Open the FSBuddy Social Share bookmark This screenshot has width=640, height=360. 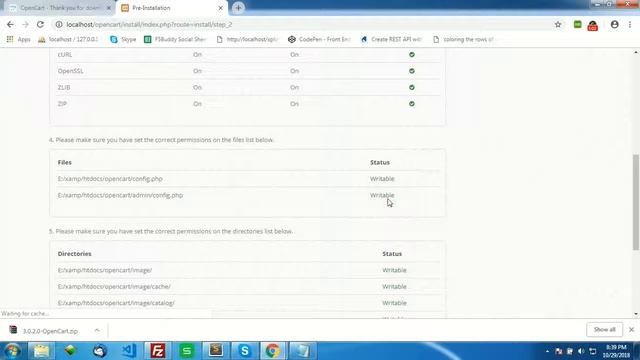[x=176, y=39]
